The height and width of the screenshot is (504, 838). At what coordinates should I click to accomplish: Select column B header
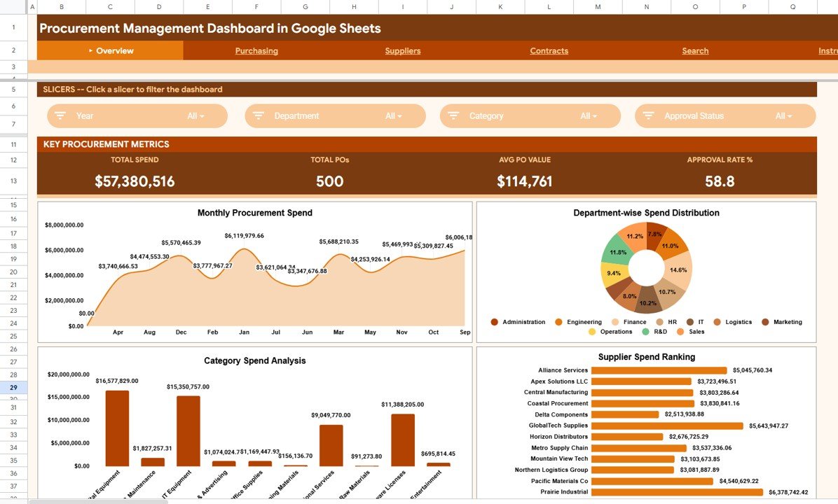(60, 6)
